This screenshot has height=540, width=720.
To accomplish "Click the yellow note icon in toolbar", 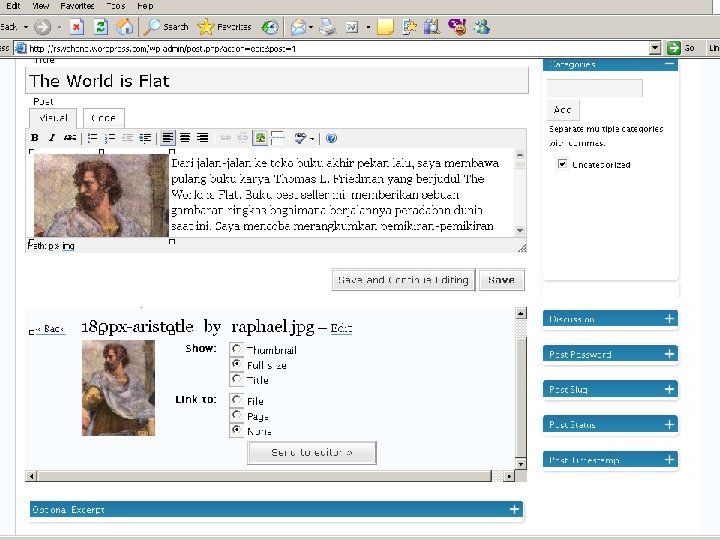I will [385, 27].
